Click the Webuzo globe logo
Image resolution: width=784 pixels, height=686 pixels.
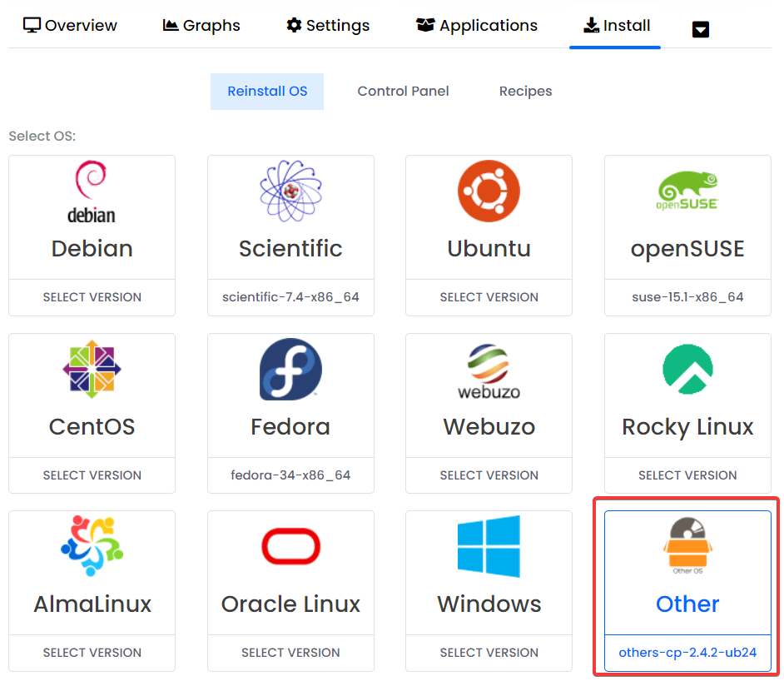coord(489,371)
